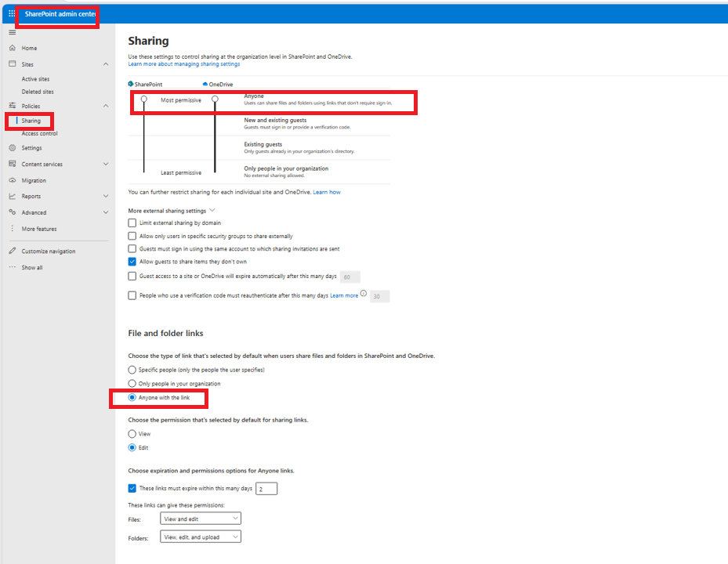
Task: Click the Customize navigation pencil icon
Action: [x=12, y=251]
